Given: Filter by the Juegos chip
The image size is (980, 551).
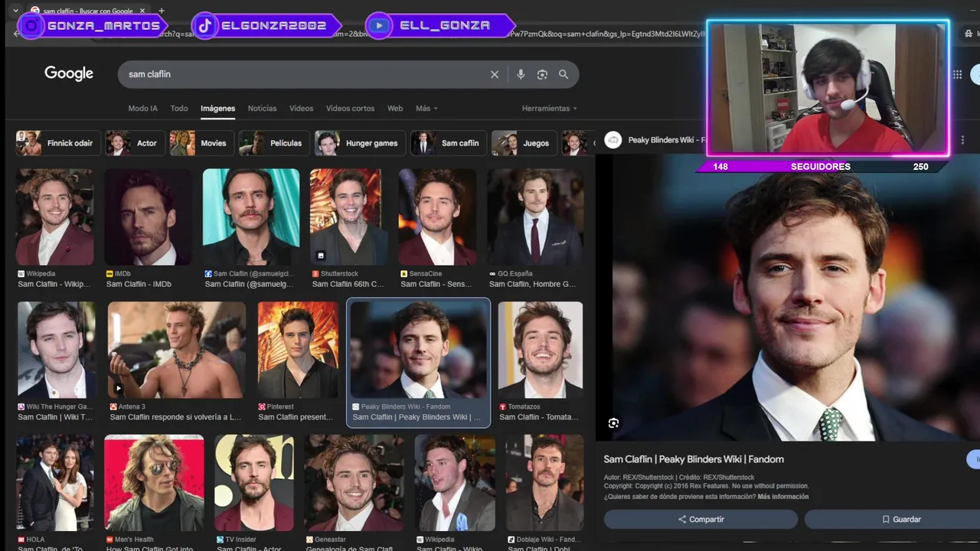Looking at the screenshot, I should 523,143.
